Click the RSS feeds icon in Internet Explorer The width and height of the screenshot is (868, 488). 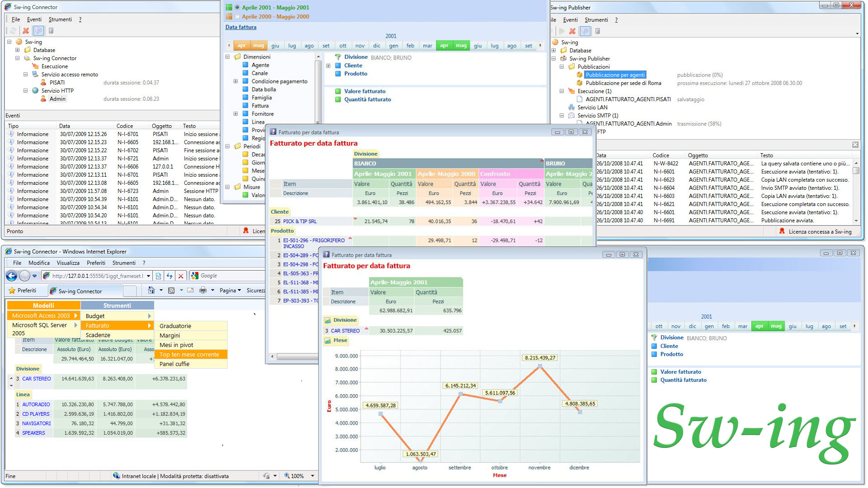coord(171,291)
